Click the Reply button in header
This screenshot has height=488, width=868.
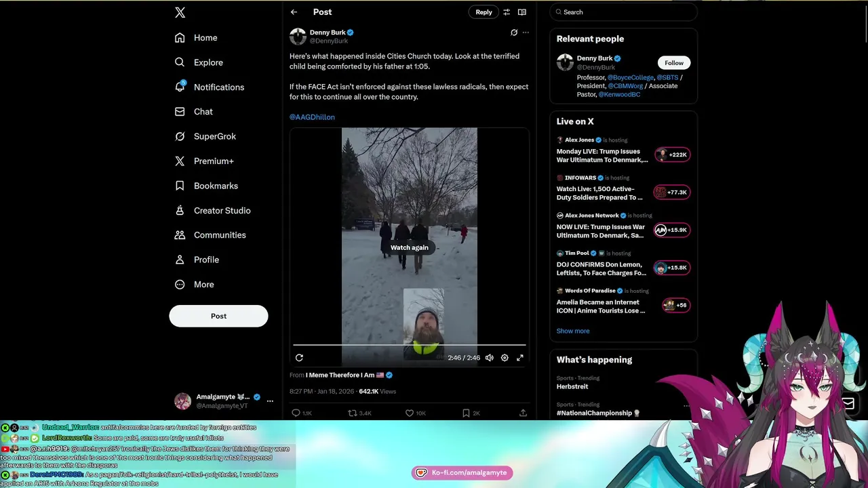pos(484,12)
